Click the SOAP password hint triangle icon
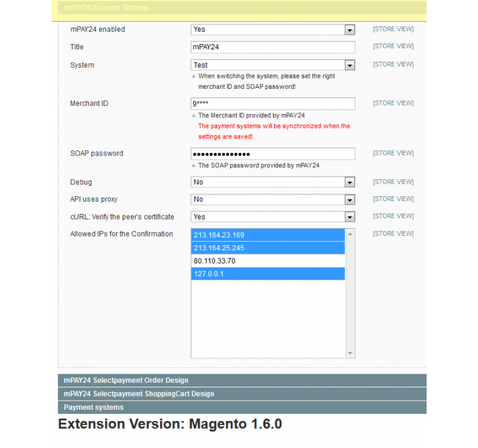Viewport: 478px width, 448px height. click(x=194, y=165)
